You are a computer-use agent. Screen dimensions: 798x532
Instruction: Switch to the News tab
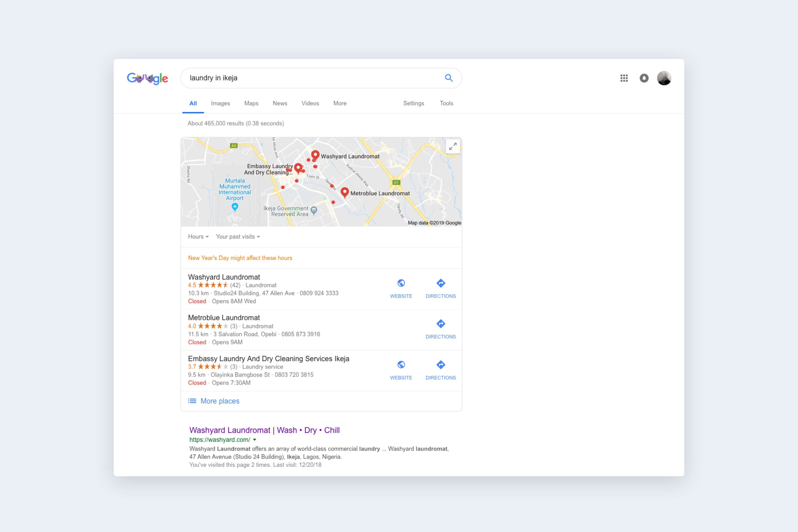[x=280, y=104]
